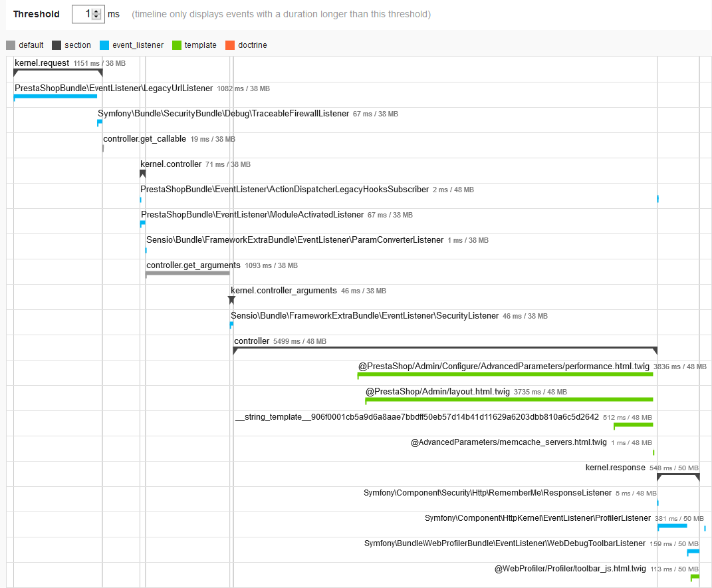Click the controller.get_arguments grey bar
This screenshot has width=712, height=588.
coord(187,273)
